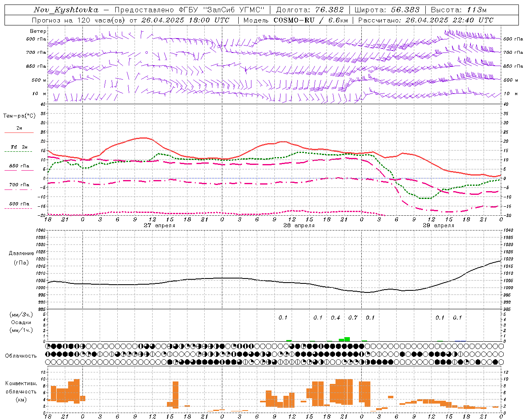The width and height of the screenshot is (525, 420).
Task: Click the Ветер wind panel label
Action: 38,31
